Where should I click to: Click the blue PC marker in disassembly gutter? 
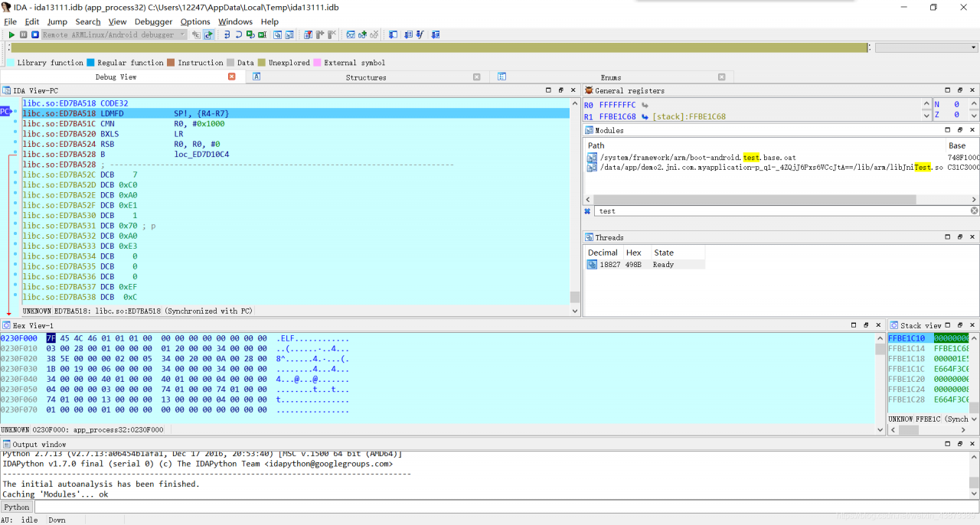tap(5, 112)
